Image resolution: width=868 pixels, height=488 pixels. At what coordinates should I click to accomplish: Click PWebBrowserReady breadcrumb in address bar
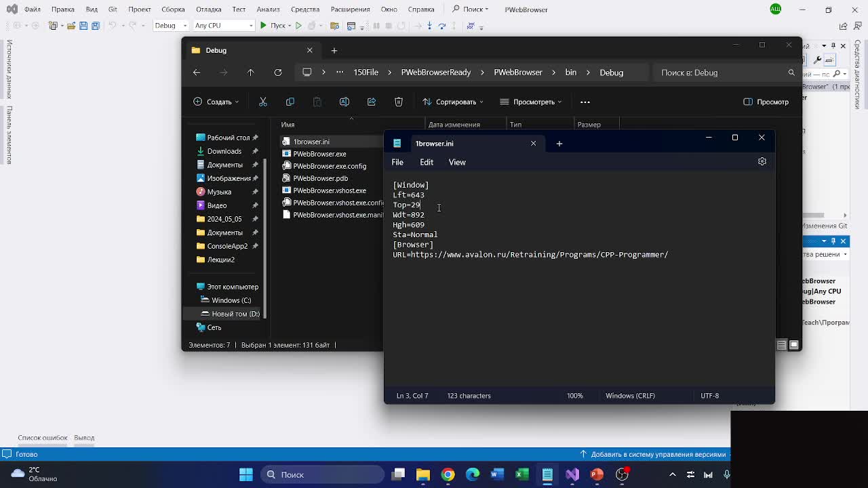436,73
